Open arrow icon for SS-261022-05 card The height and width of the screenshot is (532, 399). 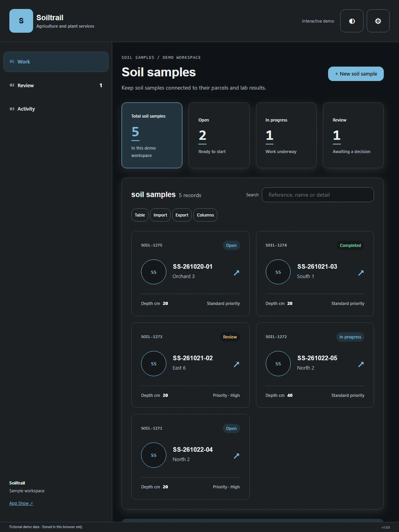(361, 364)
